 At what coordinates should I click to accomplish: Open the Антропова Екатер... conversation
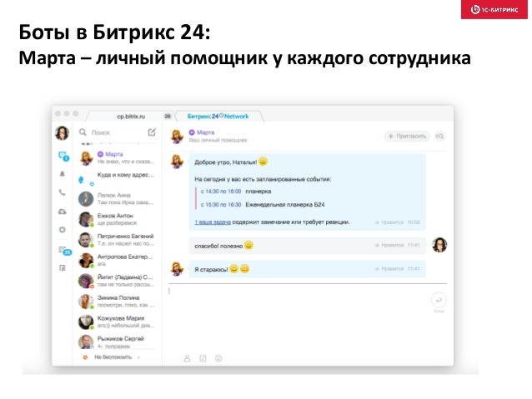pos(117,261)
